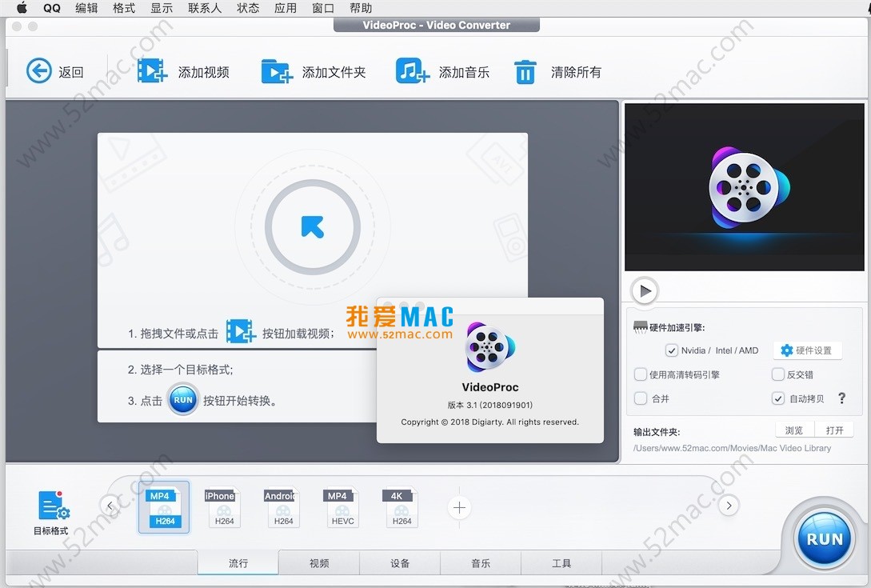
Task: Click the 清除所有 (Clear All) label
Action: click(576, 72)
